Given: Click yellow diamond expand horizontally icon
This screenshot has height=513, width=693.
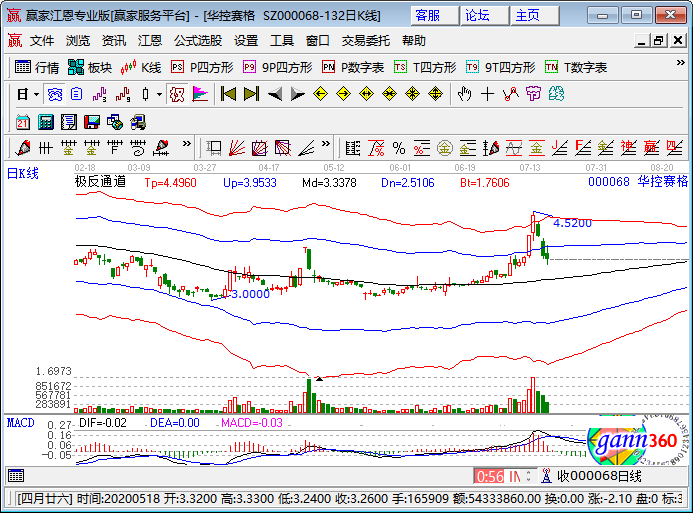Looking at the screenshot, I should [366, 94].
